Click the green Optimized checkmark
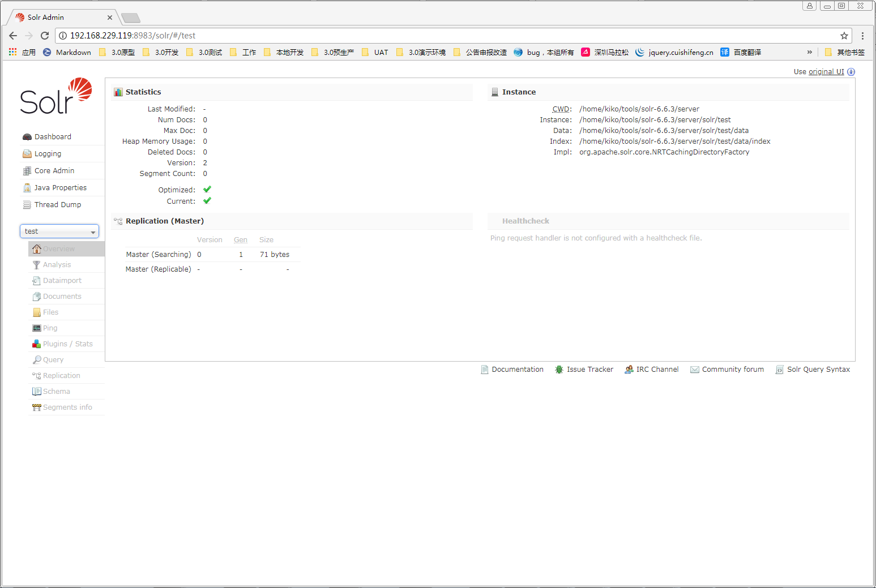This screenshot has width=876, height=588. coord(207,190)
